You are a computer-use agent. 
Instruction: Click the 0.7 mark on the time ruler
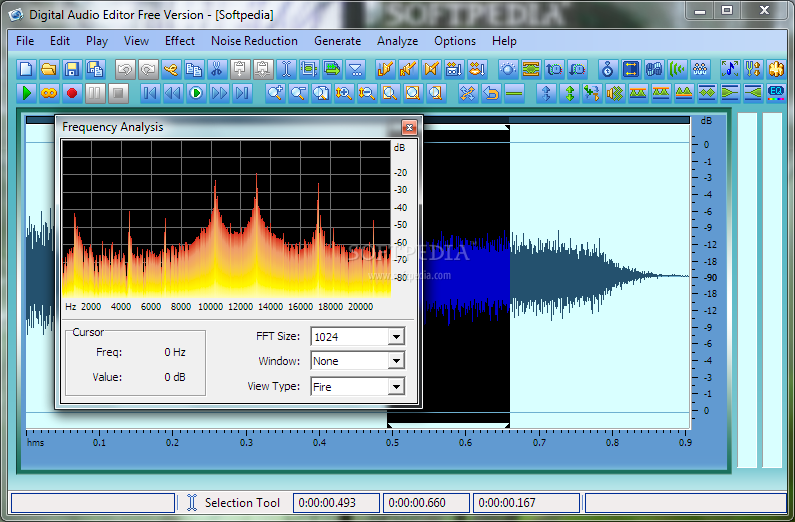(539, 442)
